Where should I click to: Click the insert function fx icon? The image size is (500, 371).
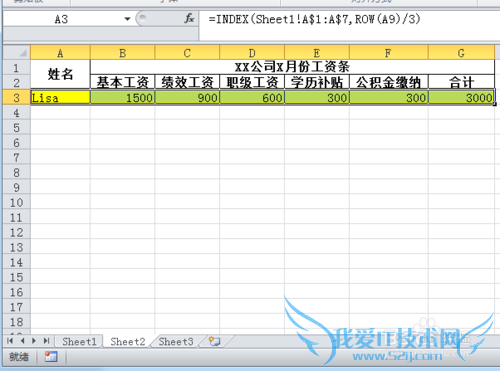pos(189,19)
